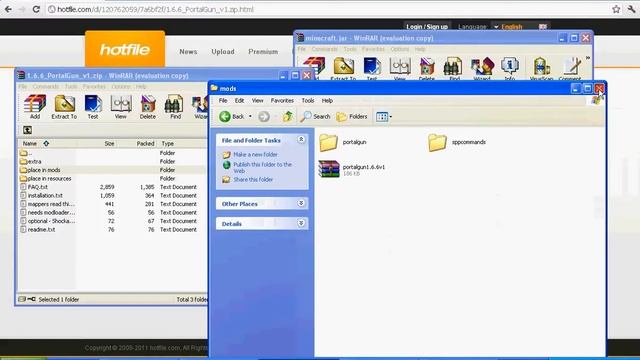The width and height of the screenshot is (640, 360).
Task: Select portalgun folder in mods window
Action: (x=343, y=142)
